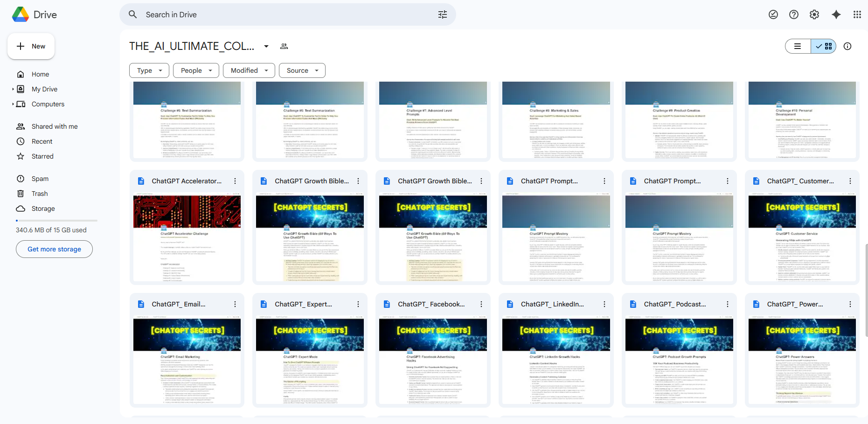Open Challenge #9 Product Creation thumbnail
Viewport: 868px width, 424px height.
pos(679,120)
